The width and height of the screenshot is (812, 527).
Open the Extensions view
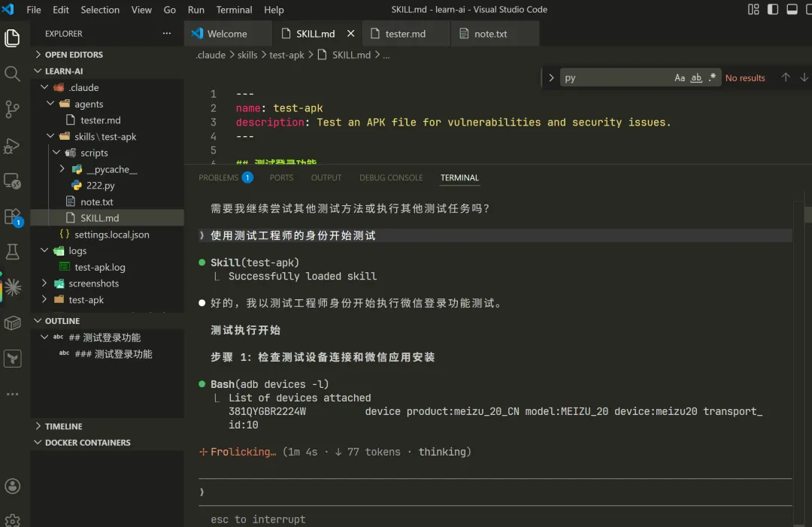point(12,217)
